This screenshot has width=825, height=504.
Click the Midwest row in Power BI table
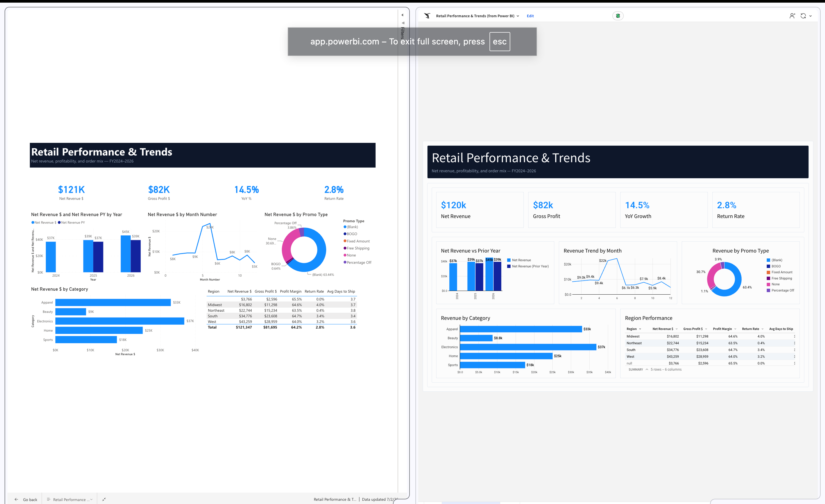pyautogui.click(x=282, y=305)
